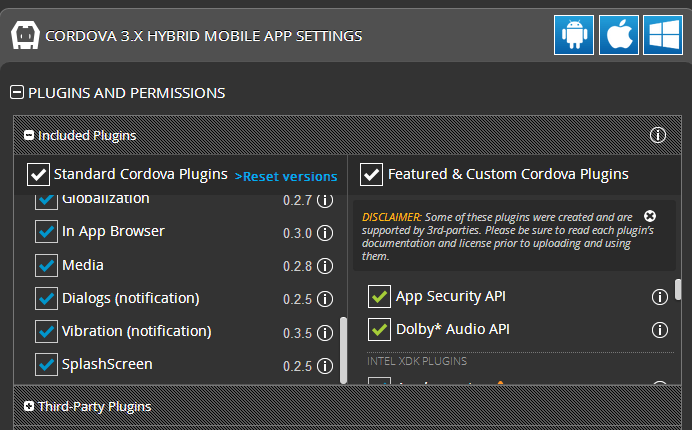
Task: Uncheck the App Security API plugin
Action: click(x=379, y=297)
